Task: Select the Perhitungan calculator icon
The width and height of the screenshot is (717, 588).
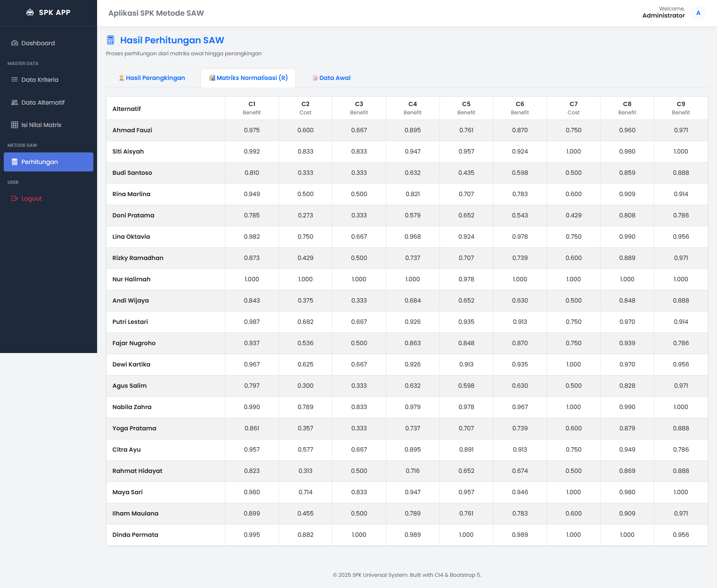Action: click(14, 162)
